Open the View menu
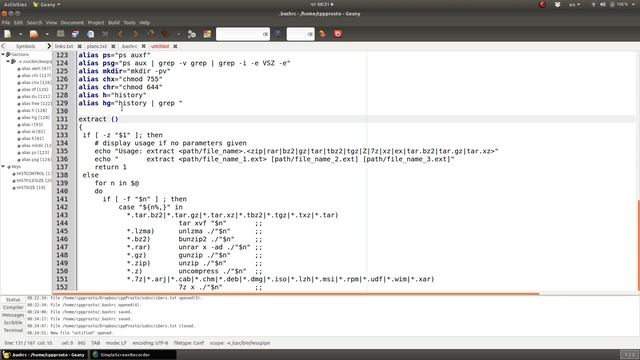 (x=51, y=23)
